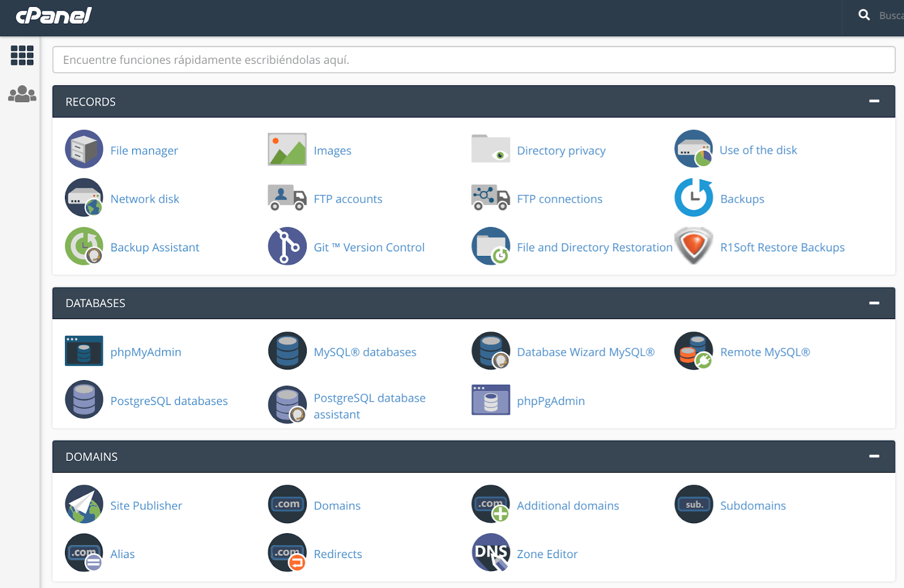The height and width of the screenshot is (588, 904).
Task: Open the FTP accounts link
Action: click(348, 199)
